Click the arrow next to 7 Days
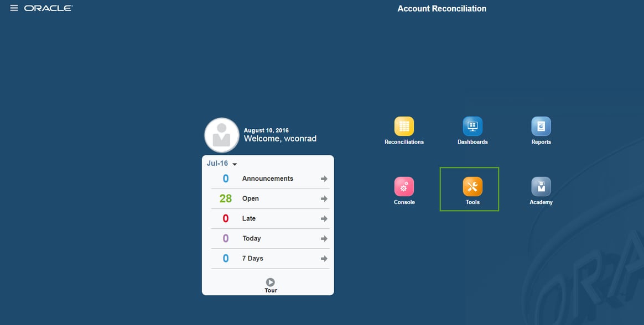 (324, 259)
